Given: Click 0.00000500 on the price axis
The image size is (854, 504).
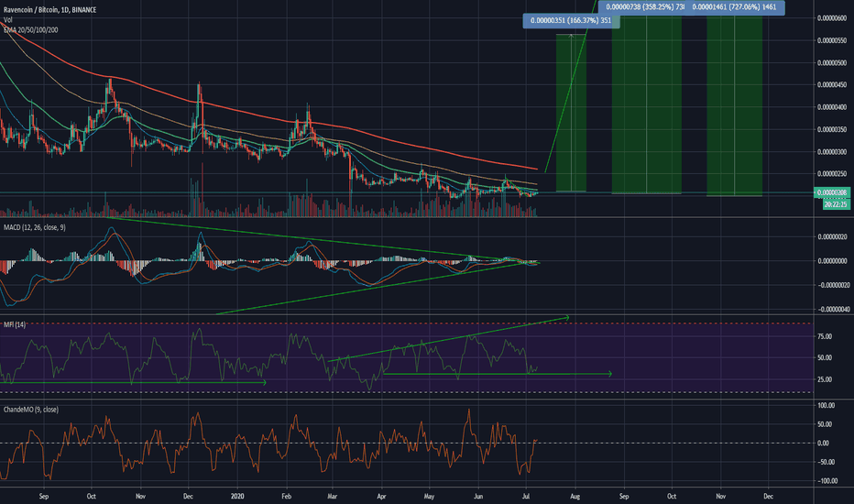Looking at the screenshot, I should [x=832, y=62].
